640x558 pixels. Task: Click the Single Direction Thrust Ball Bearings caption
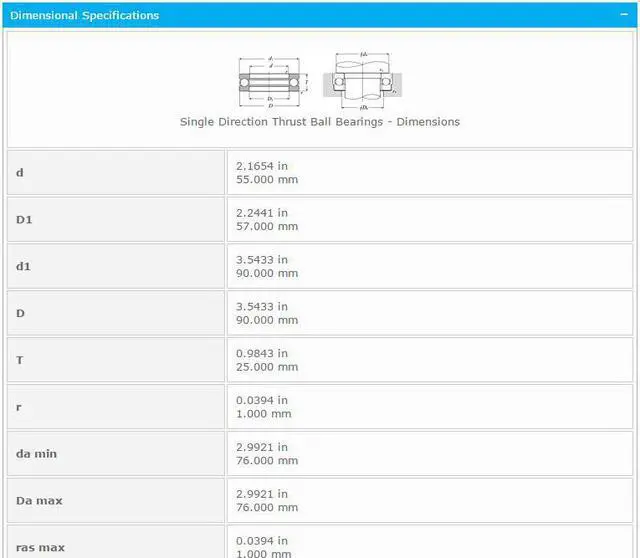(x=320, y=122)
